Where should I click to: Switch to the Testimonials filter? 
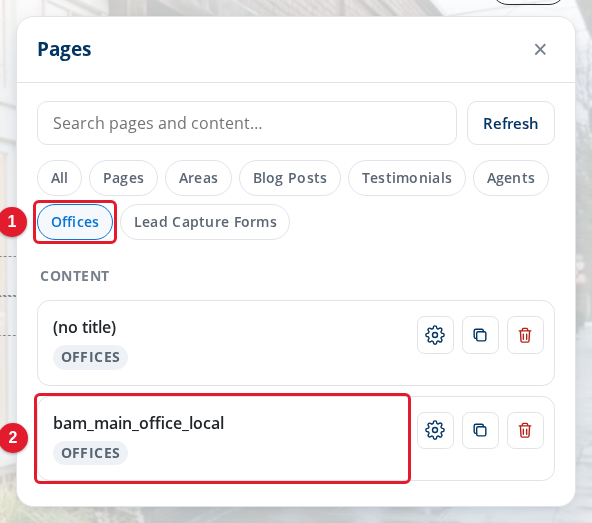point(407,178)
